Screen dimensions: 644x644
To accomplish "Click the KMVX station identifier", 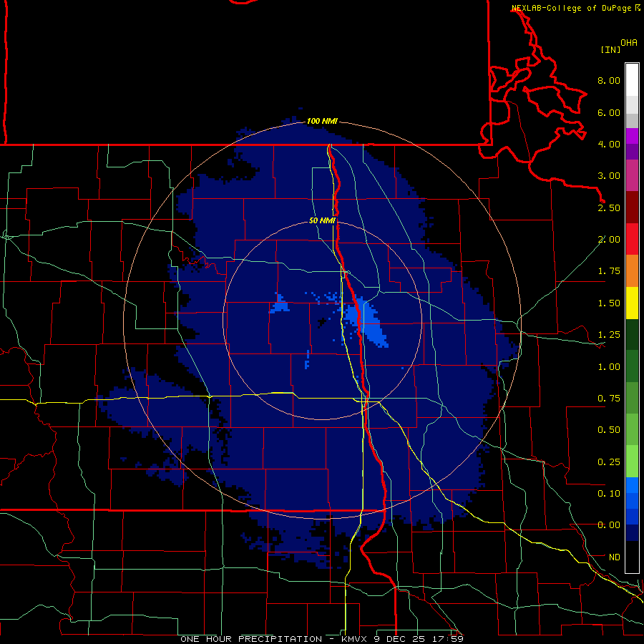I will point(355,639).
